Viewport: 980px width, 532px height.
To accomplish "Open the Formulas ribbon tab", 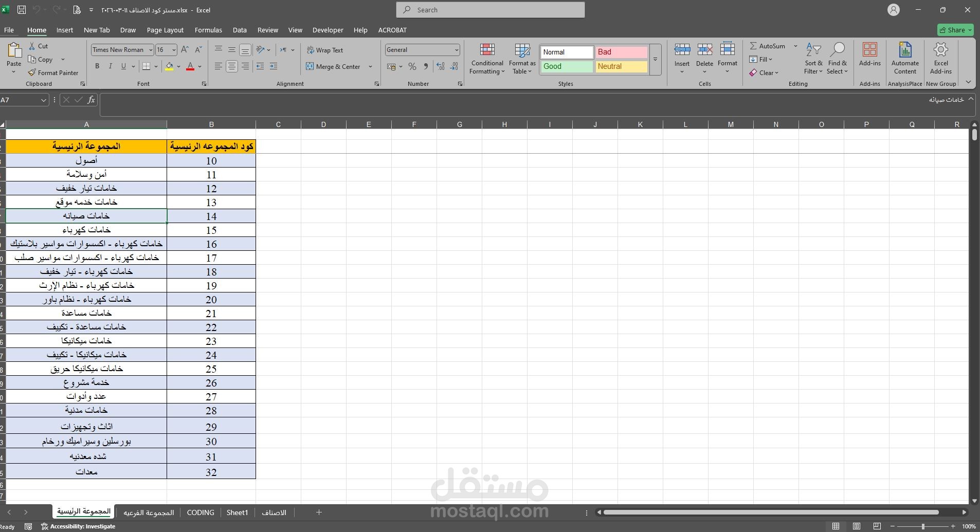I will coord(208,30).
